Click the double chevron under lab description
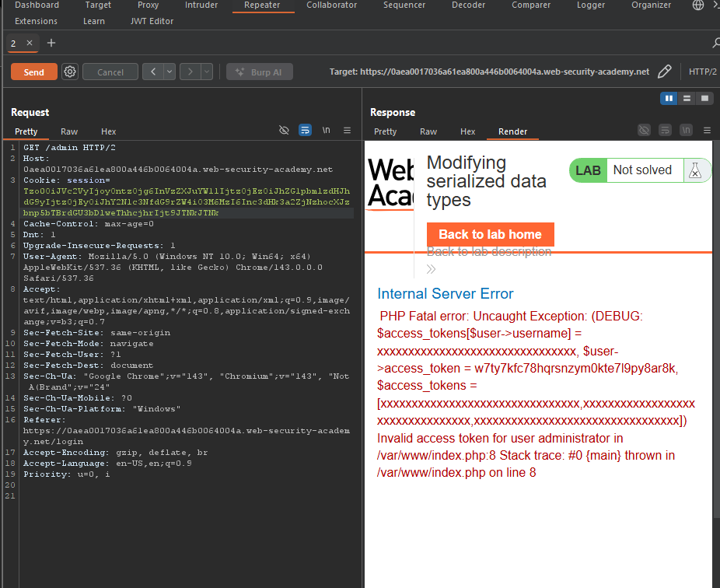720x588 pixels. tap(431, 269)
